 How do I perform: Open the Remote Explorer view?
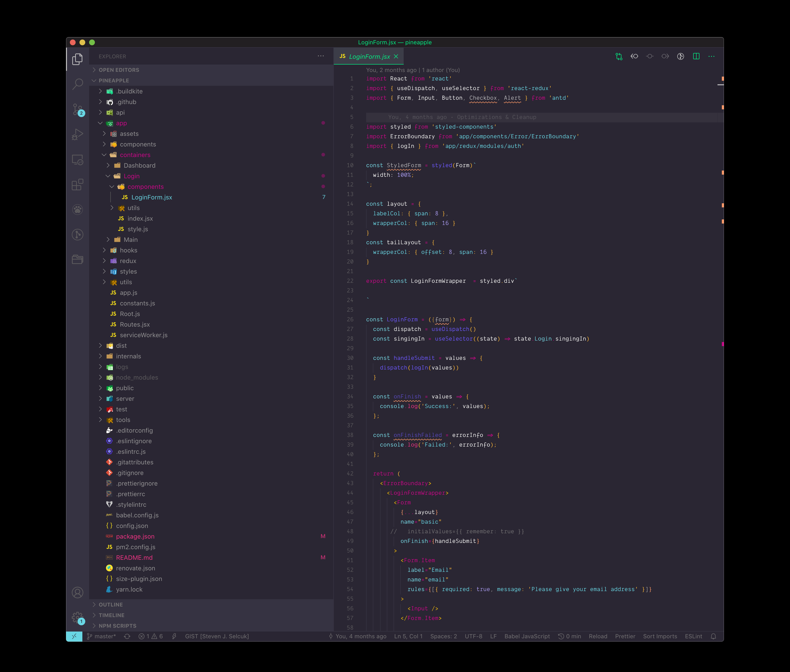(x=78, y=160)
